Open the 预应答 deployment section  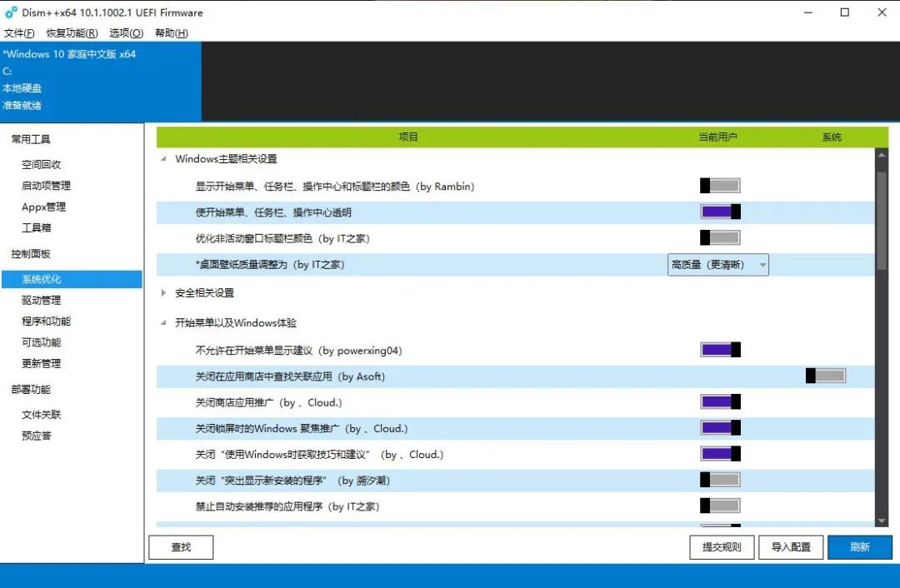[x=37, y=435]
